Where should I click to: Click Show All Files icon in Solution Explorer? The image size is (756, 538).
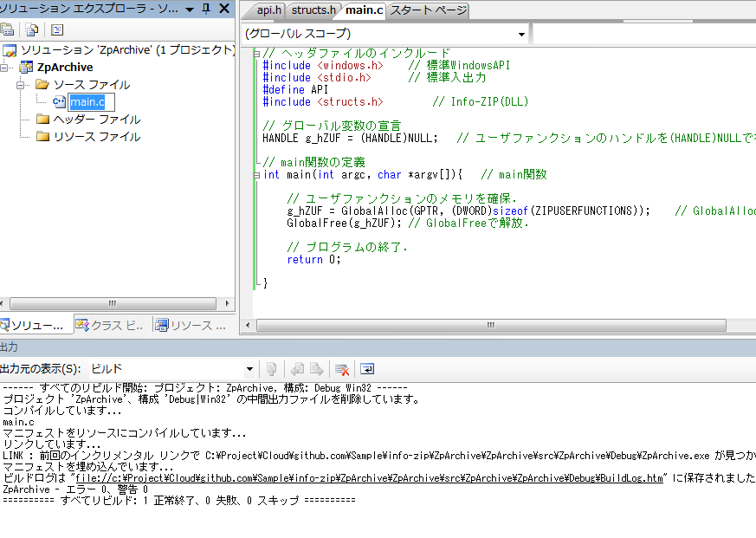[32, 30]
